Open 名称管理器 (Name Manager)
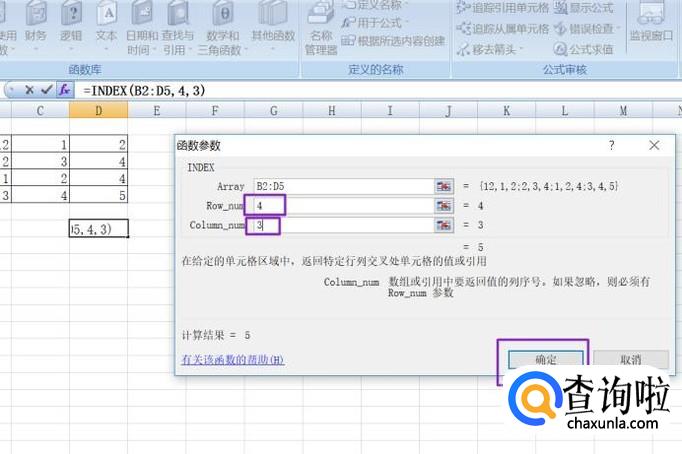The width and height of the screenshot is (682, 454). click(x=321, y=27)
